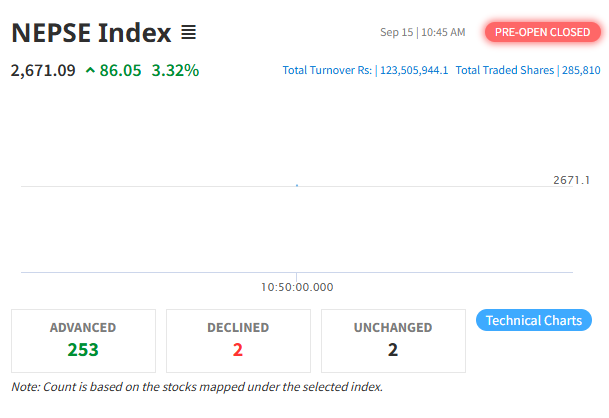Click the advanced count number 253

point(83,350)
